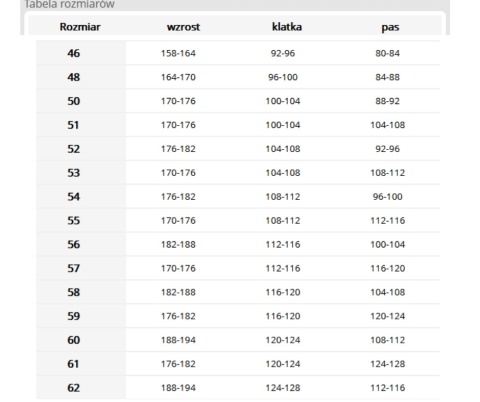This screenshot has width=480, height=402.
Task: Select the size 58 row label
Action: (x=74, y=292)
